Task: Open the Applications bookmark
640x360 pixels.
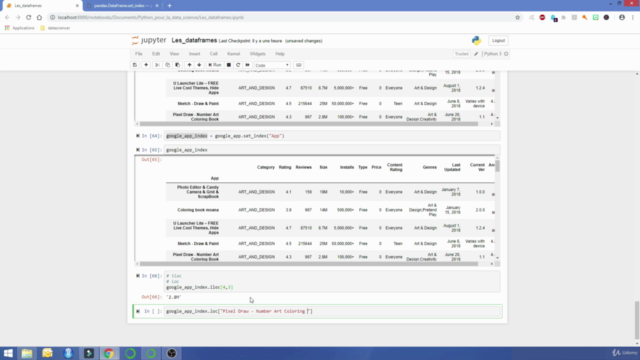Action: pyautogui.click(x=20, y=28)
